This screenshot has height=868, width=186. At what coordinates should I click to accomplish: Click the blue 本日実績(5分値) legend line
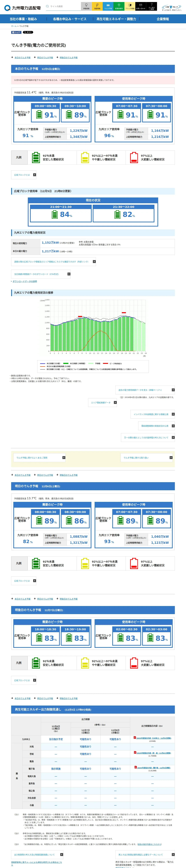click(x=43, y=364)
